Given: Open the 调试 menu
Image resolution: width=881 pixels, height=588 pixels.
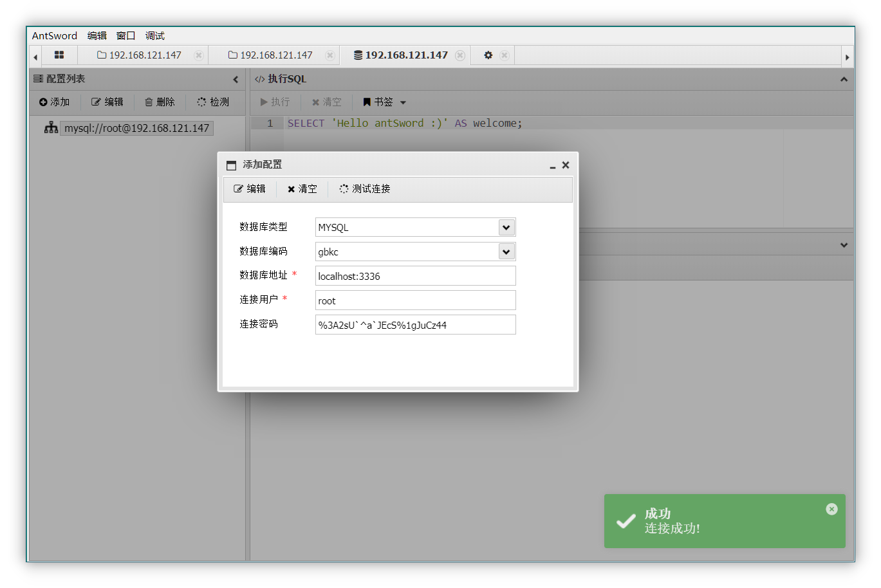Looking at the screenshot, I should (x=155, y=35).
